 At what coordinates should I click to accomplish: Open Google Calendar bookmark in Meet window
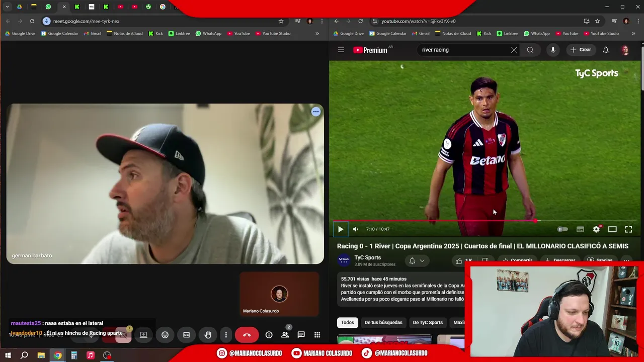(59, 34)
